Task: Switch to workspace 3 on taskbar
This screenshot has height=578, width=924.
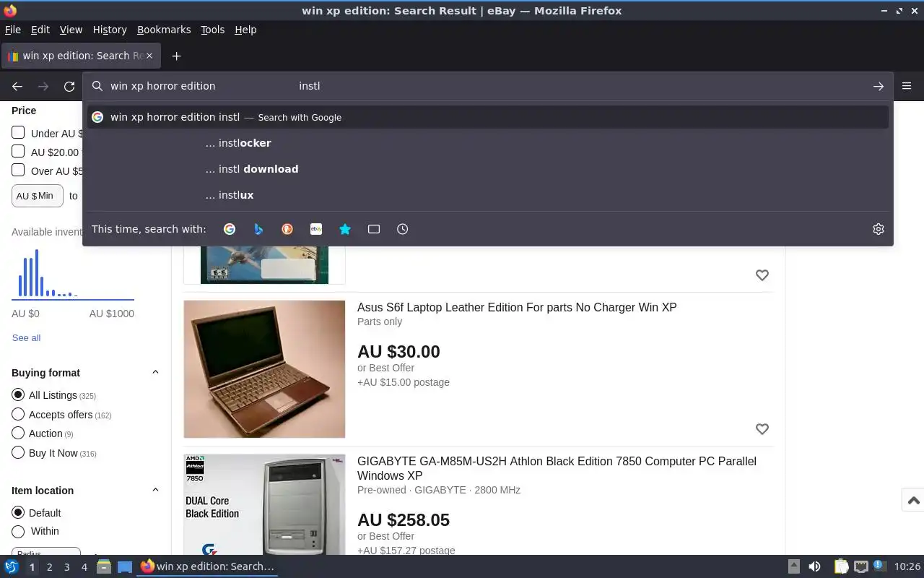Action: click(x=67, y=567)
